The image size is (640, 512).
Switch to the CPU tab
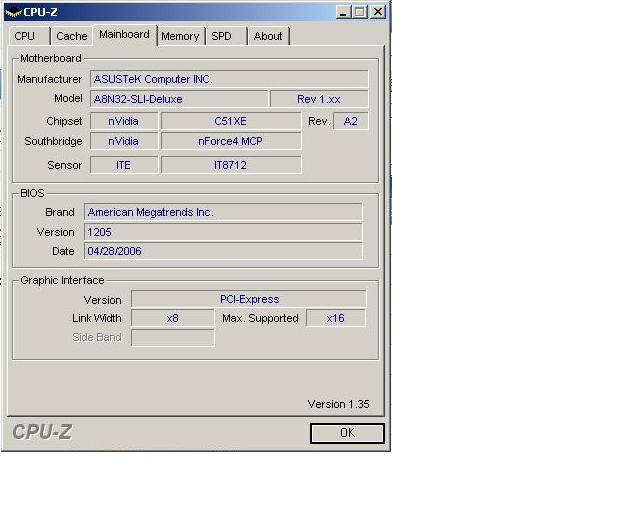click(x=29, y=36)
